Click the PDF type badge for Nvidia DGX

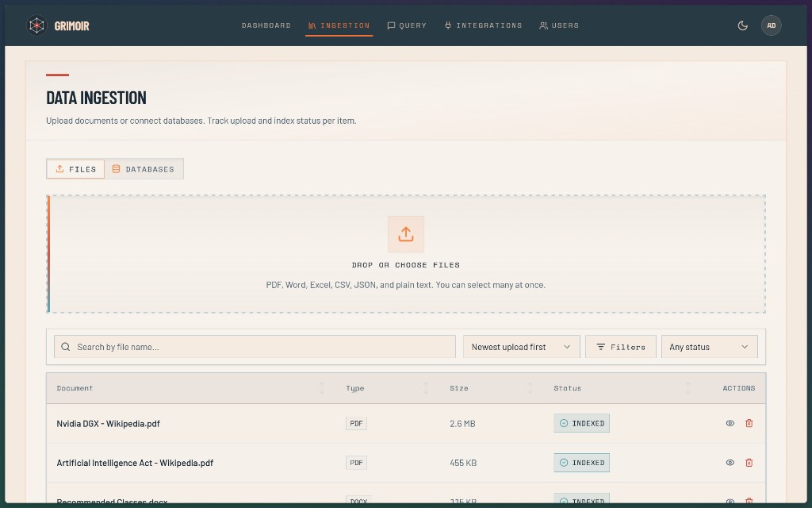(356, 424)
